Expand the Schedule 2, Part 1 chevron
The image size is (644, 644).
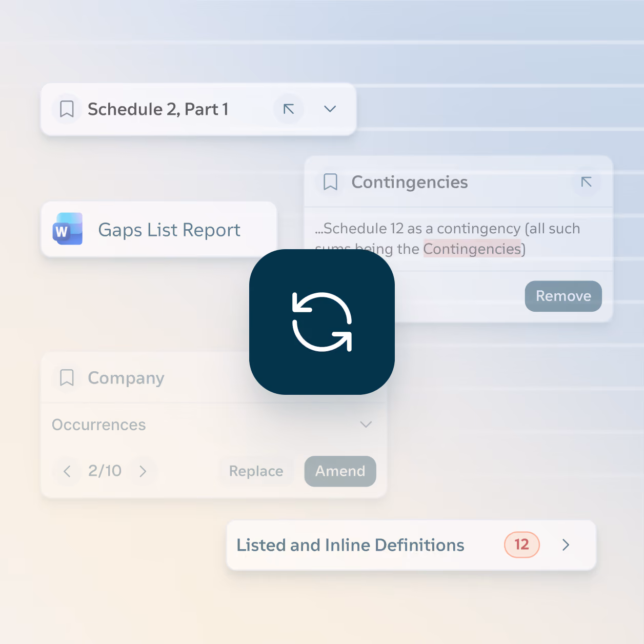330,109
